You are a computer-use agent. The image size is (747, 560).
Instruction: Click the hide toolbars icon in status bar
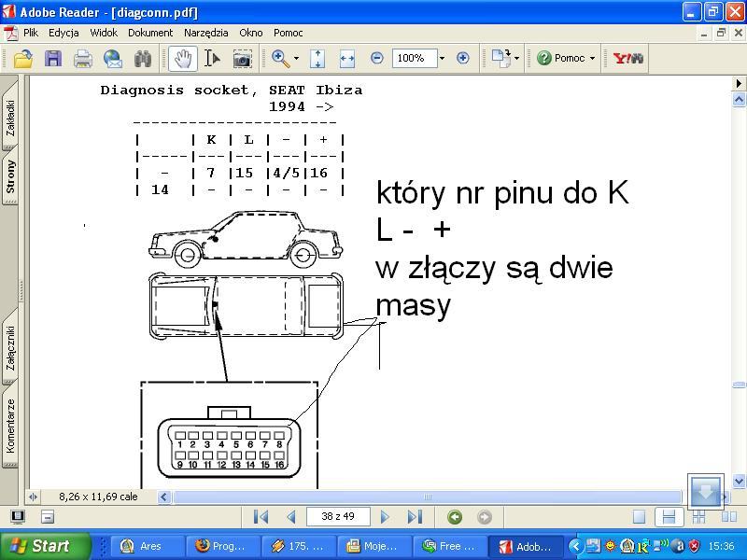48,517
